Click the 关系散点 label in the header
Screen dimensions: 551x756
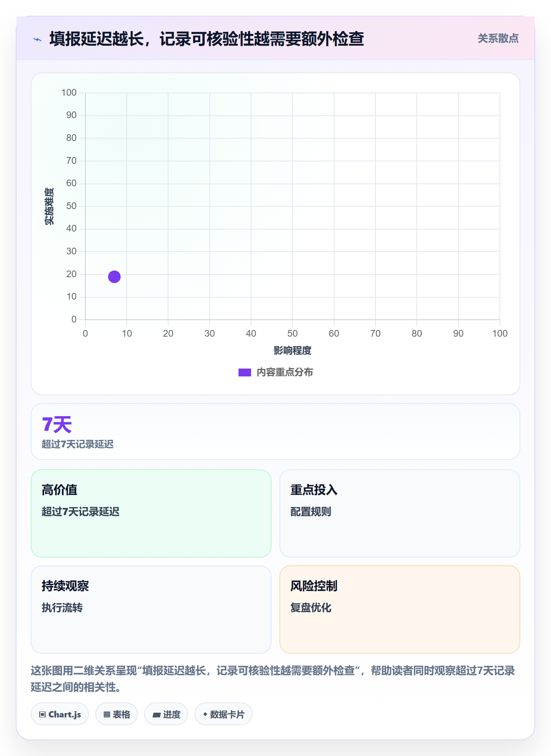498,39
